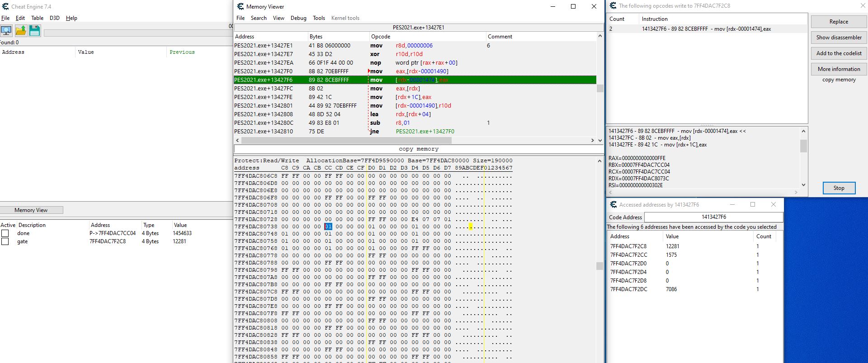Maximize the Accessed addresses window
This screenshot has width=868, height=363.
[753, 205]
